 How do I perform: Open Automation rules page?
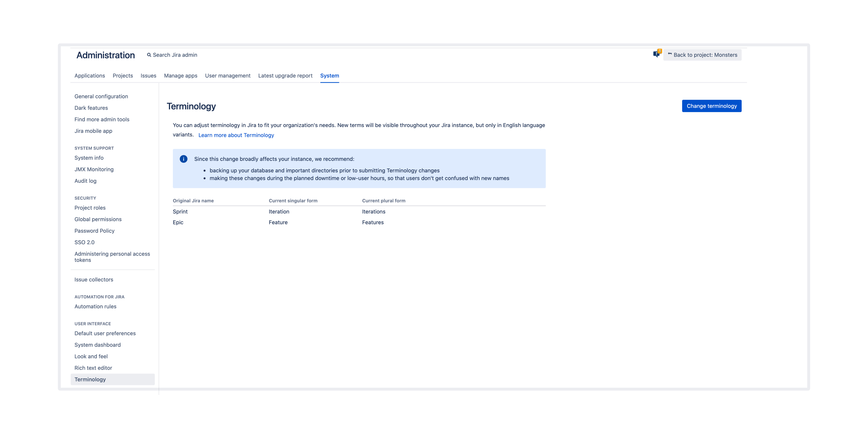click(x=95, y=306)
